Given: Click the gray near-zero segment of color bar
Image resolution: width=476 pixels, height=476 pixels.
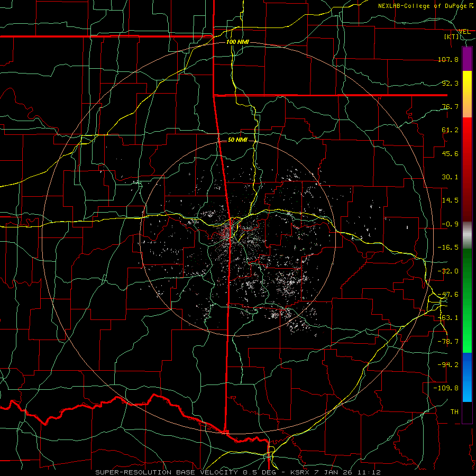Looking at the screenshot, I should [x=467, y=235].
